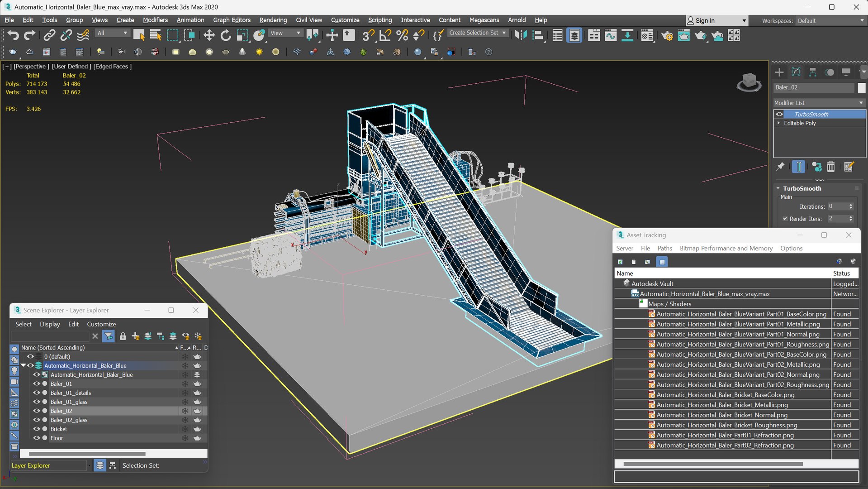Open the Modify panel tab icon
The width and height of the screenshot is (868, 489).
[796, 72]
